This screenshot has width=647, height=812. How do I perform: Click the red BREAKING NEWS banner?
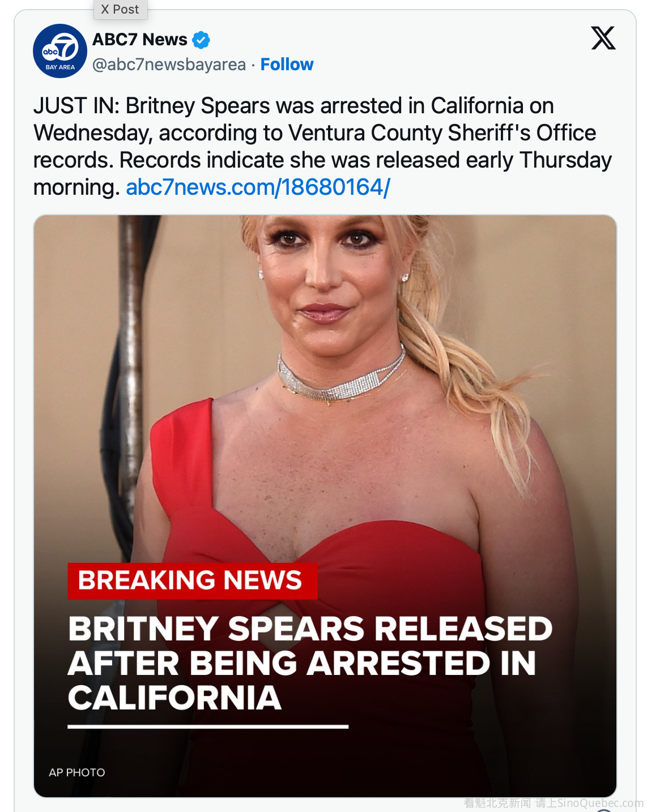pyautogui.click(x=191, y=580)
